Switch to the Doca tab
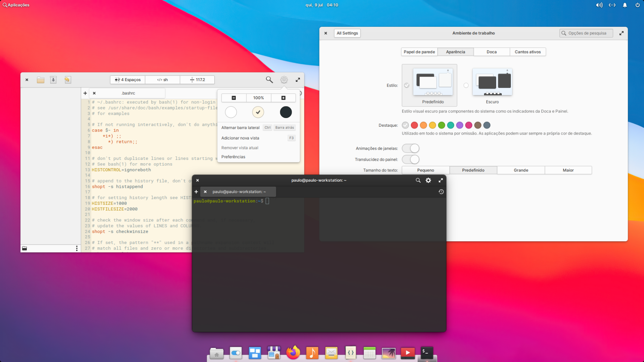Image resolution: width=644 pixels, height=362 pixels. click(491, 52)
